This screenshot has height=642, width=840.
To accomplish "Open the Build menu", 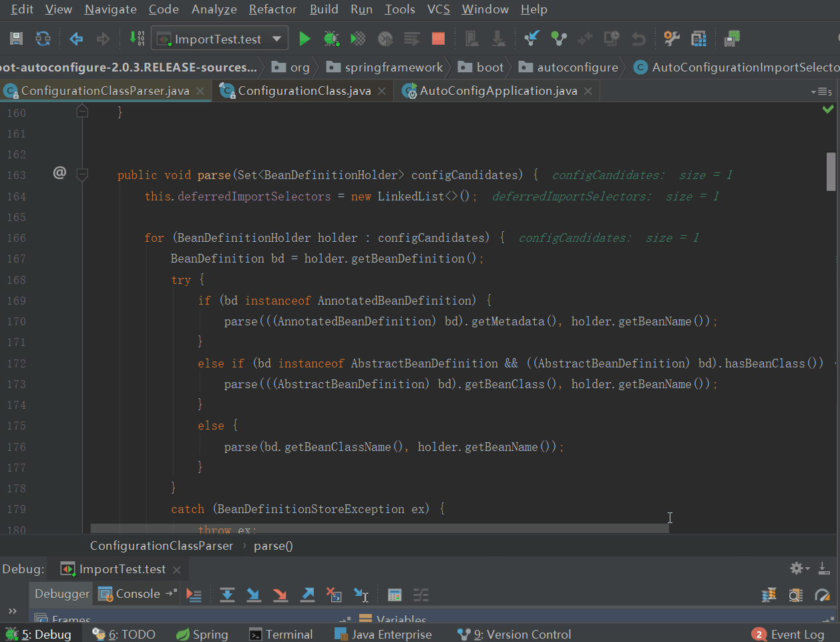I will pos(324,9).
